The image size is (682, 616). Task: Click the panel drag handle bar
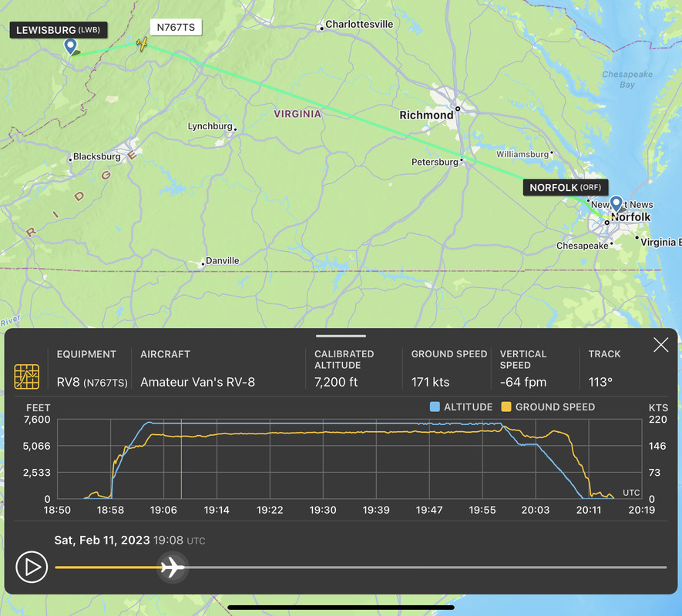click(x=341, y=336)
